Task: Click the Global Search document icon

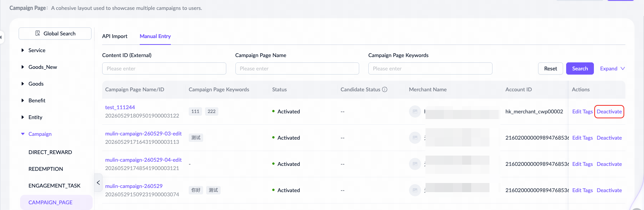Action: [38, 33]
